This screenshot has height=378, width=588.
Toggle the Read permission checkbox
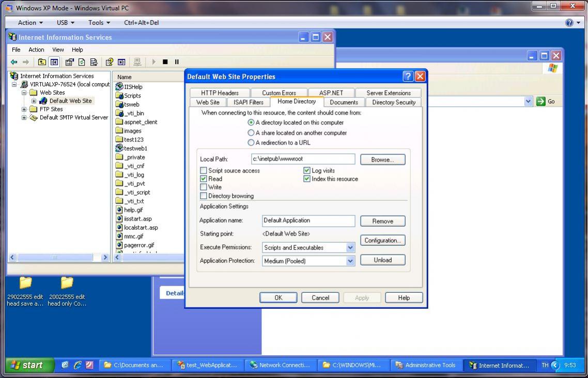point(203,179)
